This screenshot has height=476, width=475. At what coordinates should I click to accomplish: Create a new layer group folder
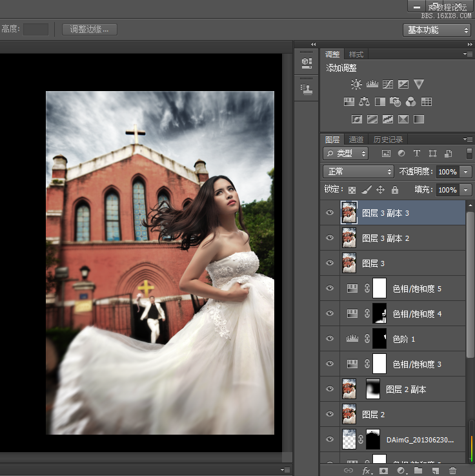pos(418,471)
